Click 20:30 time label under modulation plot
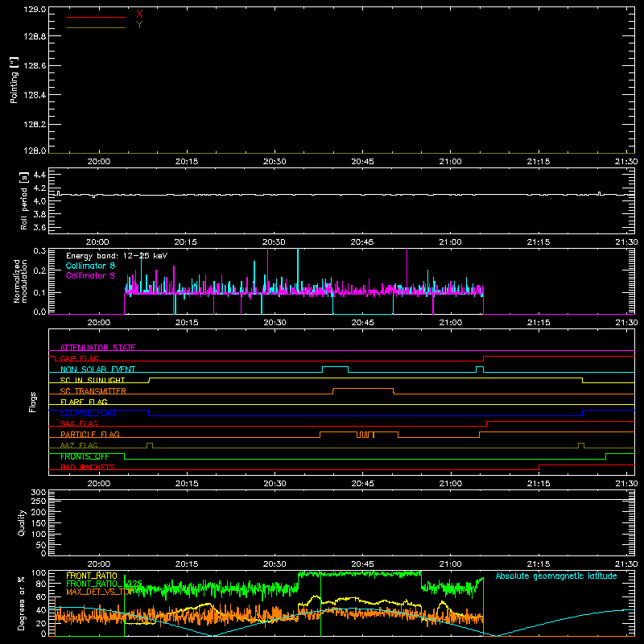 pyautogui.click(x=275, y=323)
